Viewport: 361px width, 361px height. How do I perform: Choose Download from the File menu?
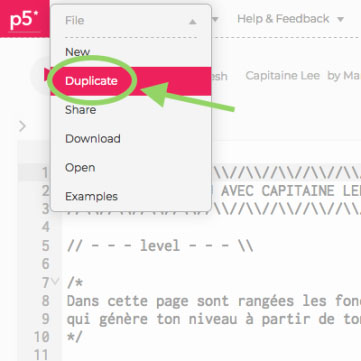(x=93, y=139)
